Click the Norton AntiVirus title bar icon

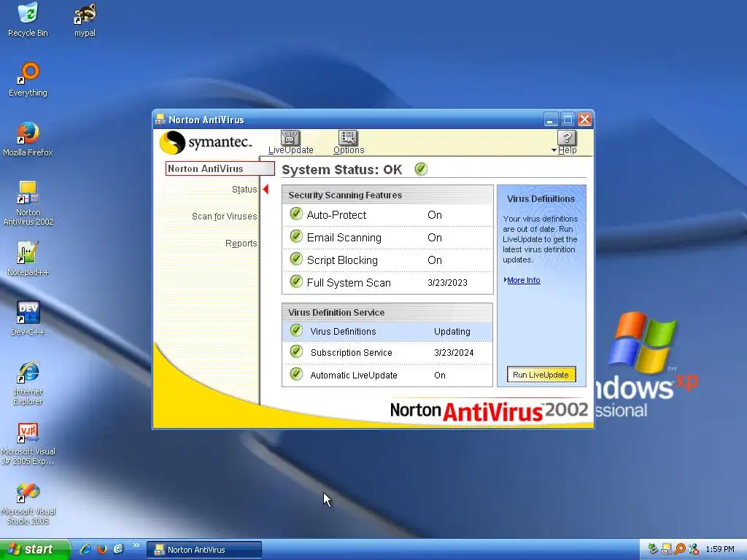(160, 120)
